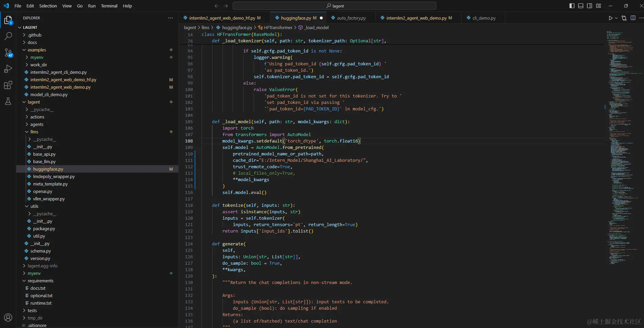Switch to the auto_factory.py tab
This screenshot has width=644, height=328.
tap(351, 18)
